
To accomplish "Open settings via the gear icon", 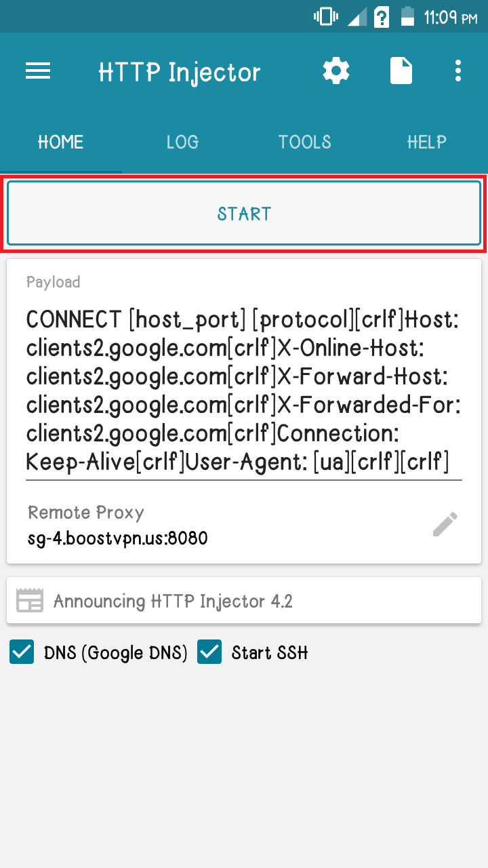I will tap(336, 71).
